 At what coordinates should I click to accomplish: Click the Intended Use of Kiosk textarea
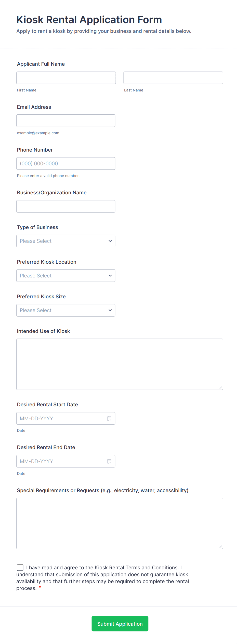[120, 364]
